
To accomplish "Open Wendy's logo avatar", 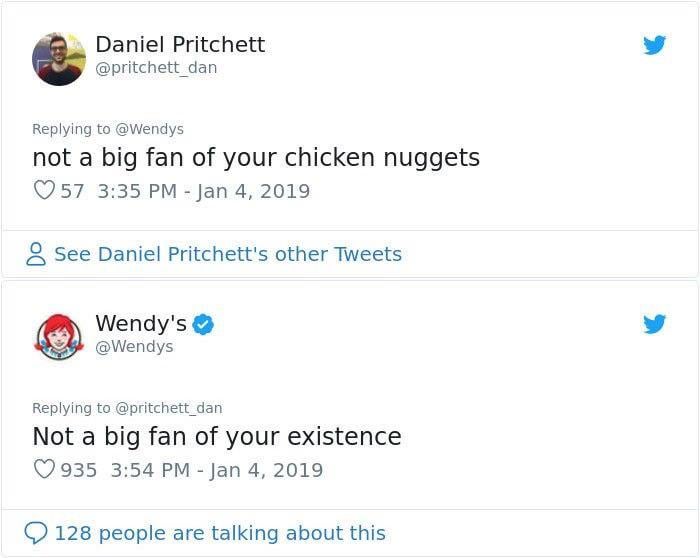I will click(x=58, y=336).
